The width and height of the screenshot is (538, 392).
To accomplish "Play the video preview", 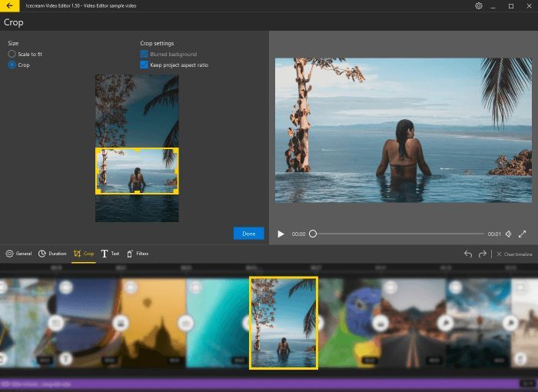I will click(x=281, y=234).
